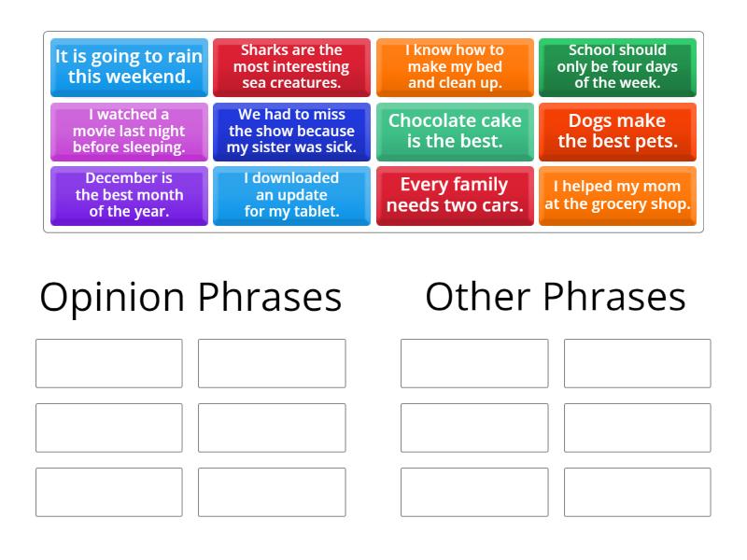Select the first empty slot under Opinion Phrases

click(108, 363)
